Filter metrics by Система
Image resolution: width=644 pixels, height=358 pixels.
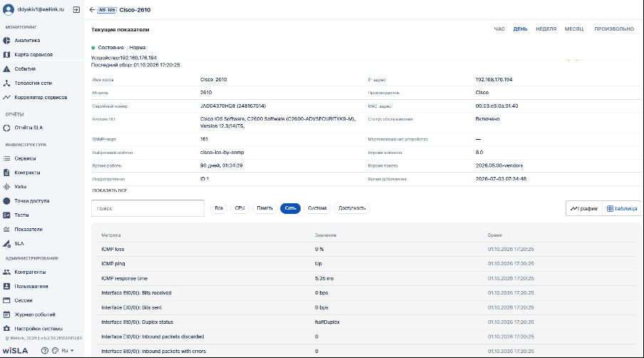[x=317, y=208]
